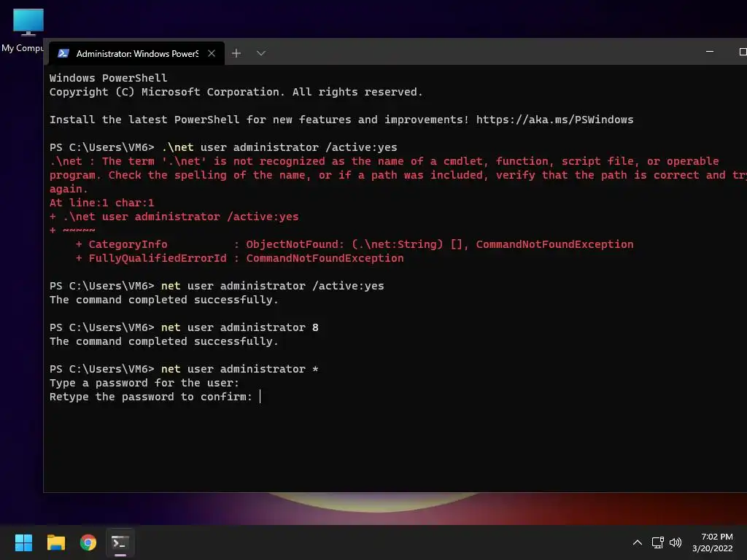Open the volume tray icon
The width and height of the screenshot is (747, 560).
click(x=675, y=542)
